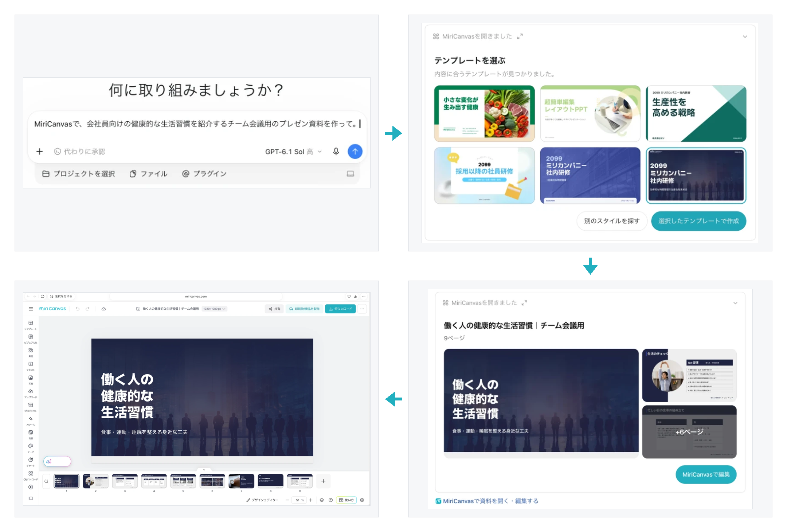Redo the action in MiriCanvas editor
Viewport: 787px width, 532px height.
(87, 309)
